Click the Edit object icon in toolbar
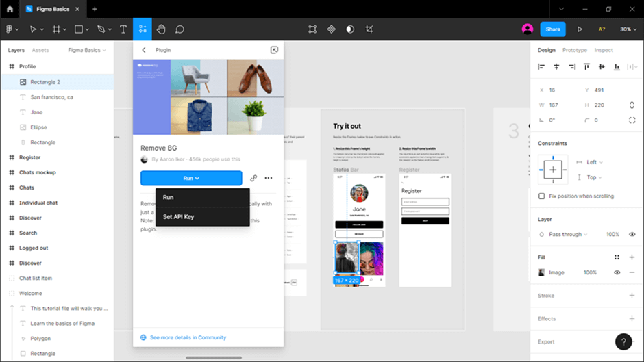The height and width of the screenshot is (362, 644). click(312, 29)
